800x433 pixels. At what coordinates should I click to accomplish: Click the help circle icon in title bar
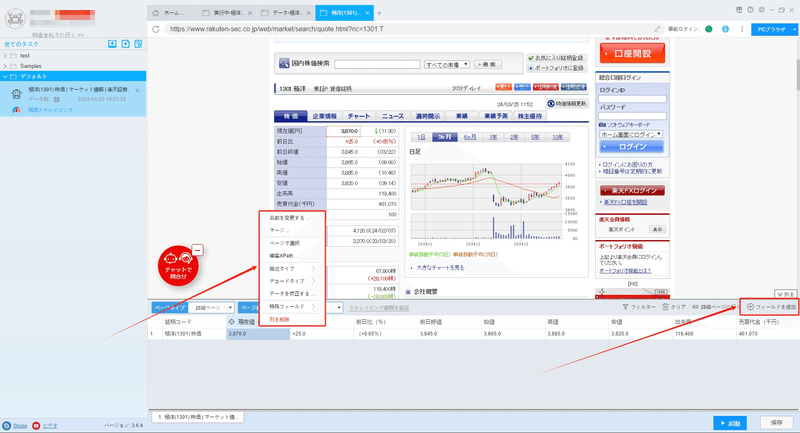(x=751, y=10)
